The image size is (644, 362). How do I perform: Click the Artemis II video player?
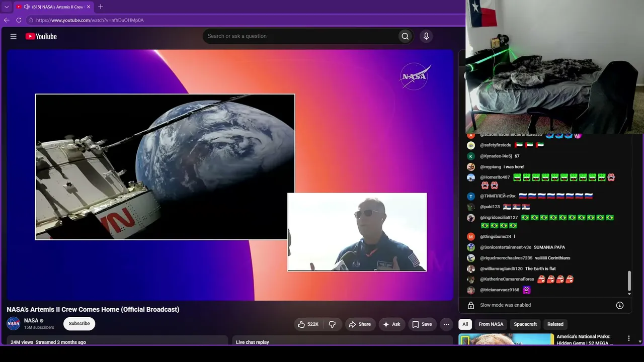[x=230, y=174]
